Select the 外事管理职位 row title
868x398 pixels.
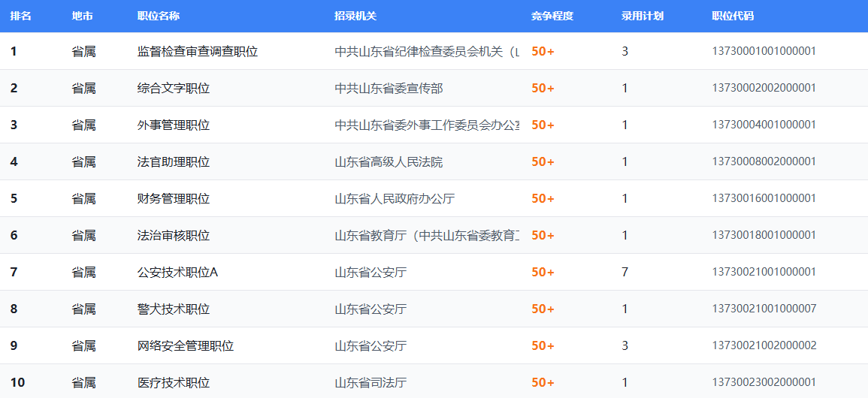[x=173, y=125]
